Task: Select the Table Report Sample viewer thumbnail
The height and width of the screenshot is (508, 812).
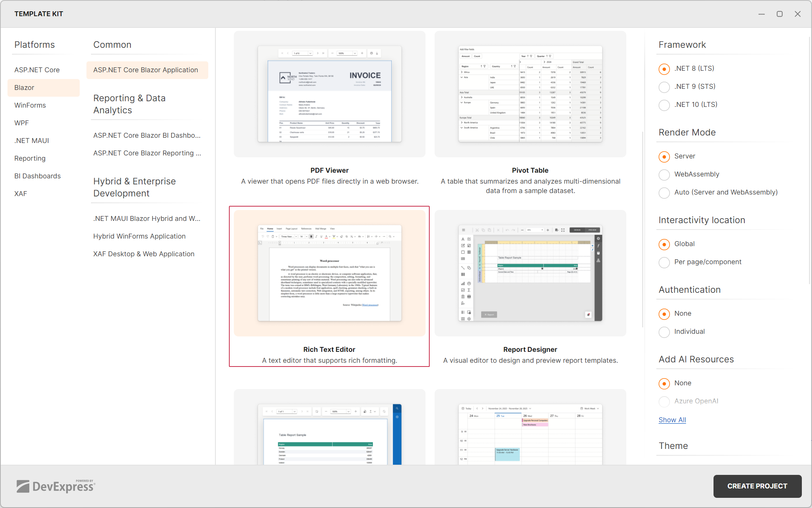Action: tap(329, 433)
